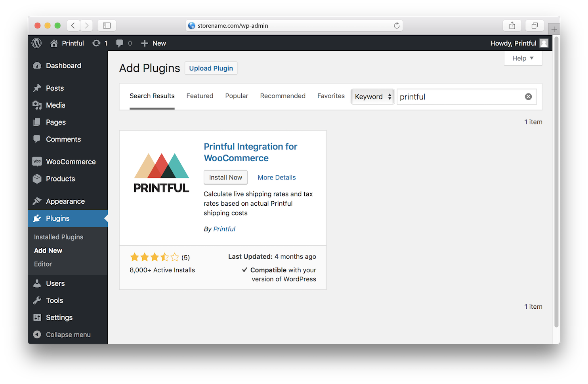588x384 pixels.
Task: Open a new browser tab with plus
Action: pyautogui.click(x=554, y=29)
